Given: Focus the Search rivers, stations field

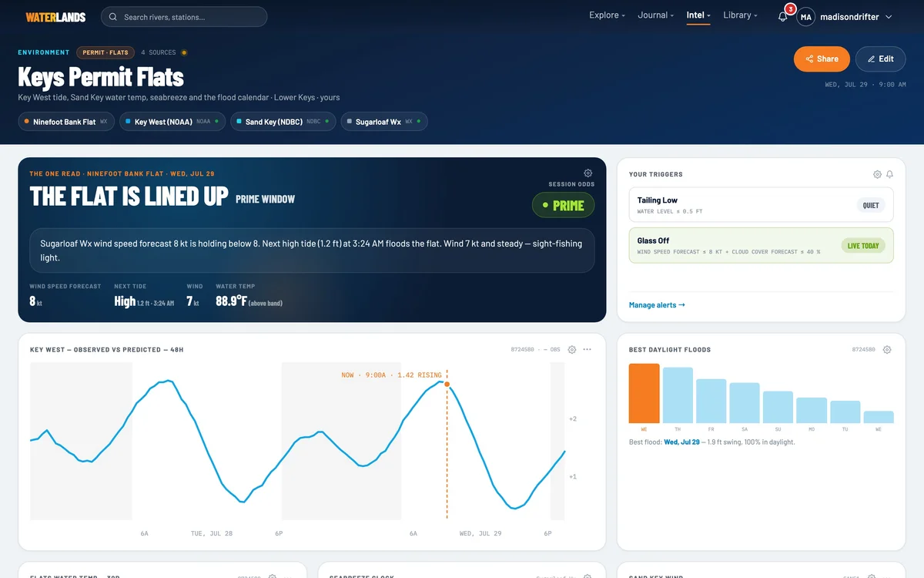Looking at the screenshot, I should [184, 17].
